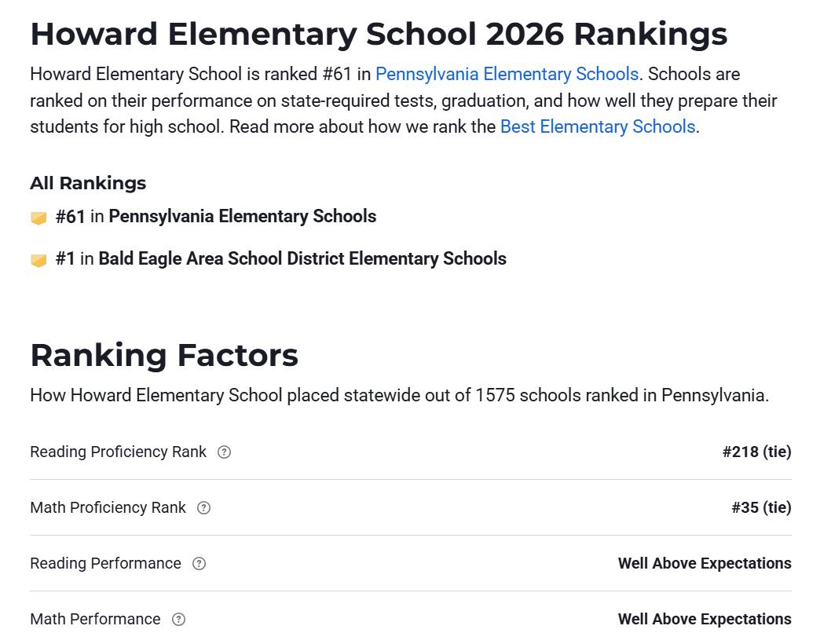This screenshot has width=831, height=644.
Task: Click the All Rankings subheading
Action: point(88,183)
